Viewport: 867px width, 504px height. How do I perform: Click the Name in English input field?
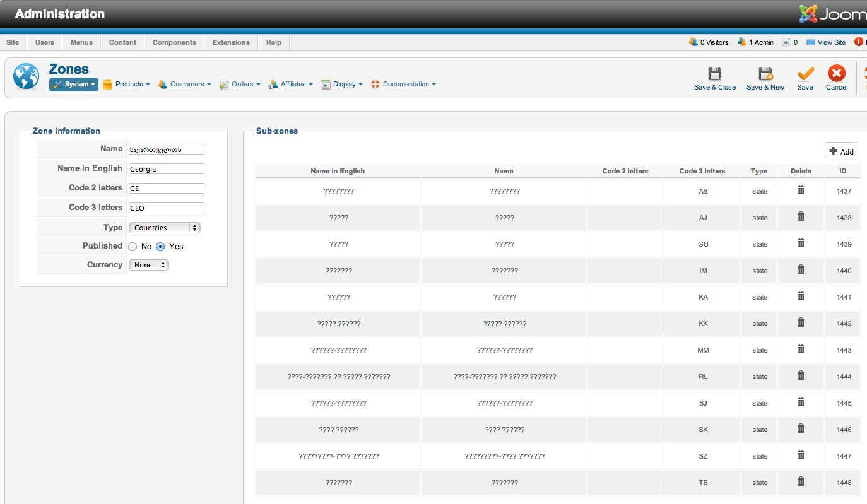[166, 169]
